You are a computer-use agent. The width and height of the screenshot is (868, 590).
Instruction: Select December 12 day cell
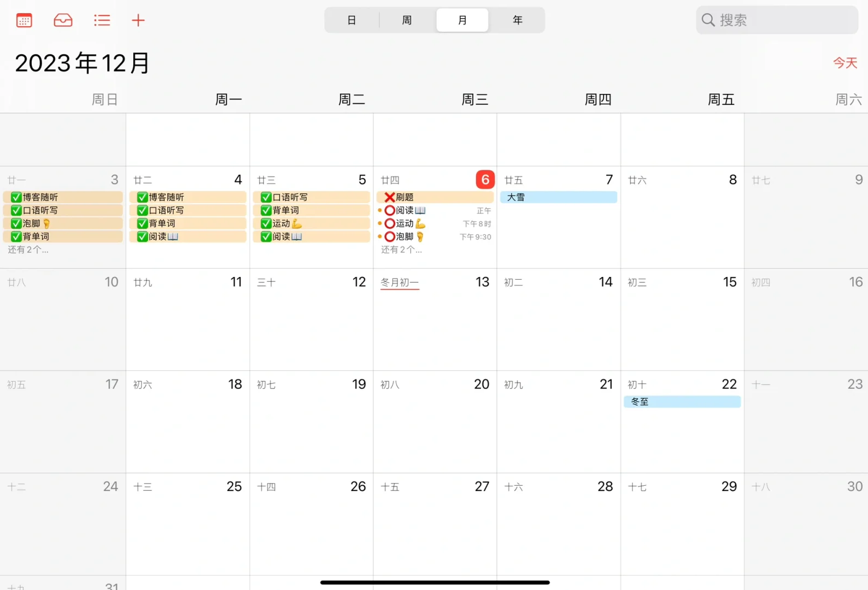pos(312,319)
